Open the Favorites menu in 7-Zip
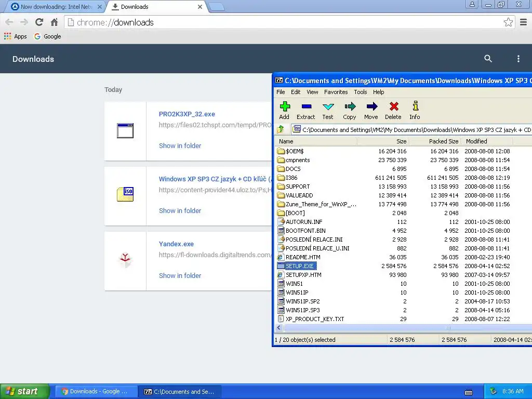532x399 pixels. [x=336, y=92]
